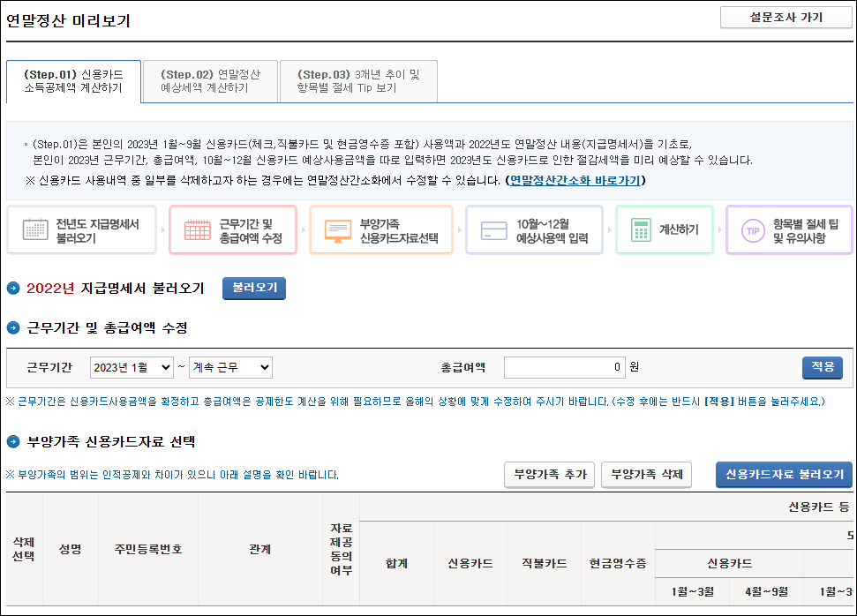Switch to the Step.02 연말정산 예상세액 계산하기 tab

[x=208, y=81]
